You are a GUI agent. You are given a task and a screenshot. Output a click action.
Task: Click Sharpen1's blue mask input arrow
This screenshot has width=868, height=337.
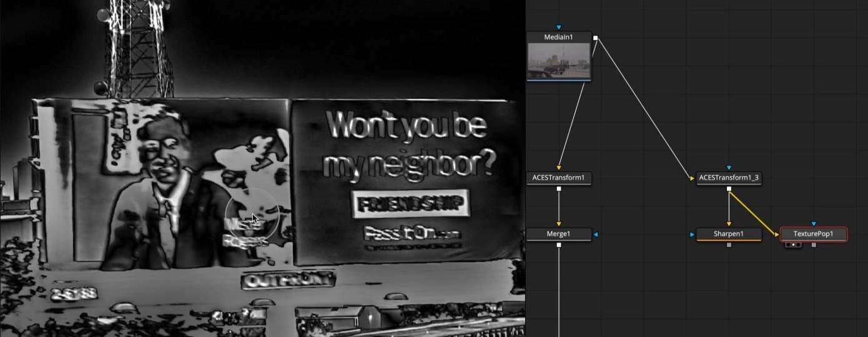click(x=692, y=234)
